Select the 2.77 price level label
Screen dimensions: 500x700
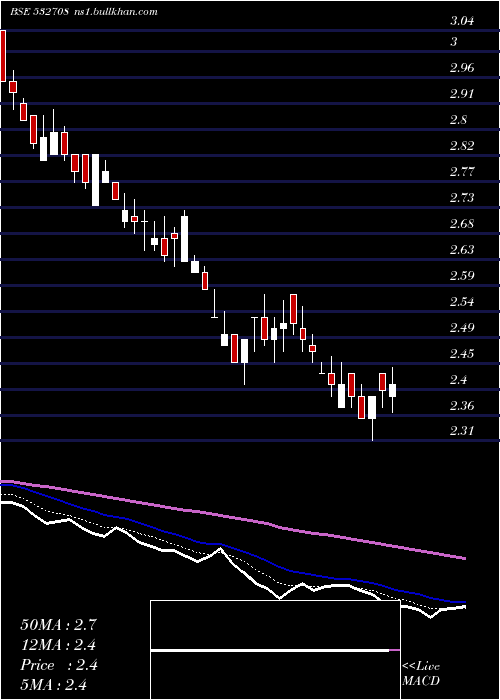point(462,171)
